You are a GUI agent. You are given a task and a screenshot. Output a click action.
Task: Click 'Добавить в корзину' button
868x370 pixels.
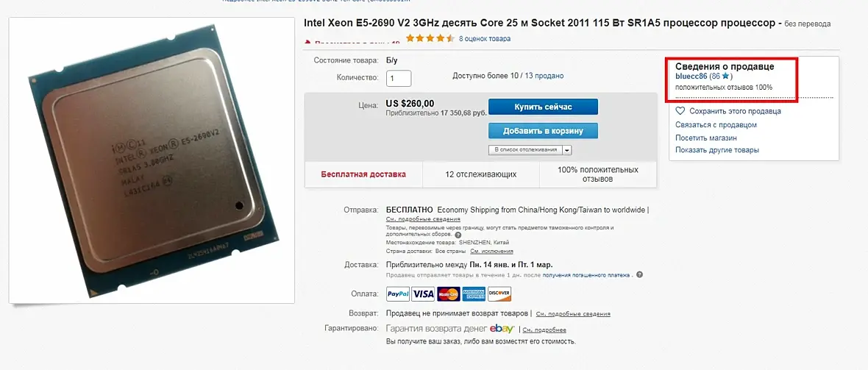(543, 131)
